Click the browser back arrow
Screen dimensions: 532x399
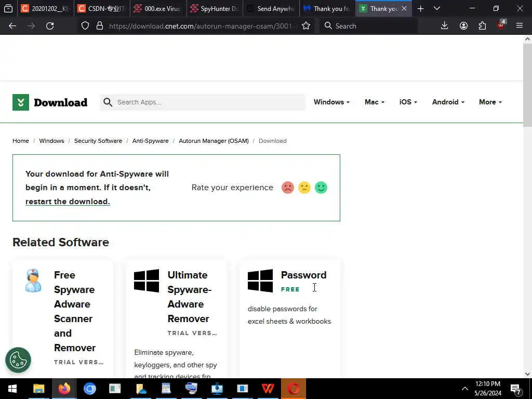point(12,26)
